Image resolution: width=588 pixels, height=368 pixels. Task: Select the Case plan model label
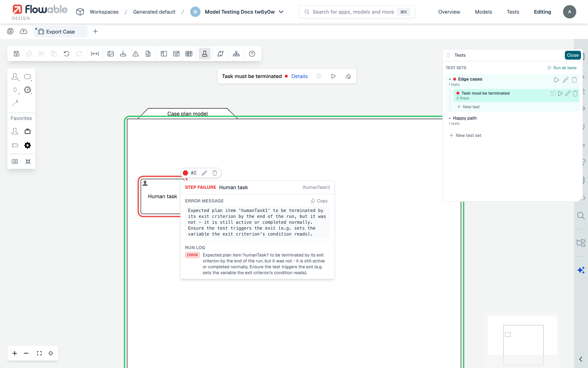(187, 114)
